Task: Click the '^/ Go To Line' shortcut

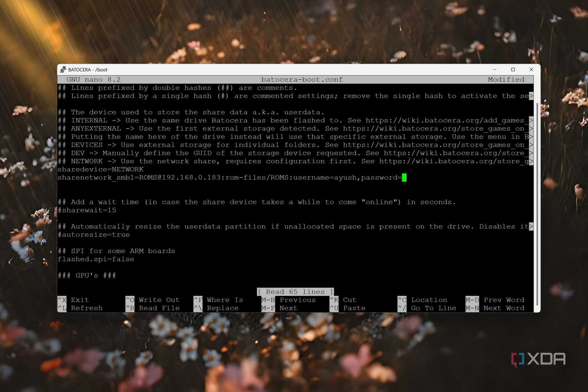Action: (x=427, y=308)
